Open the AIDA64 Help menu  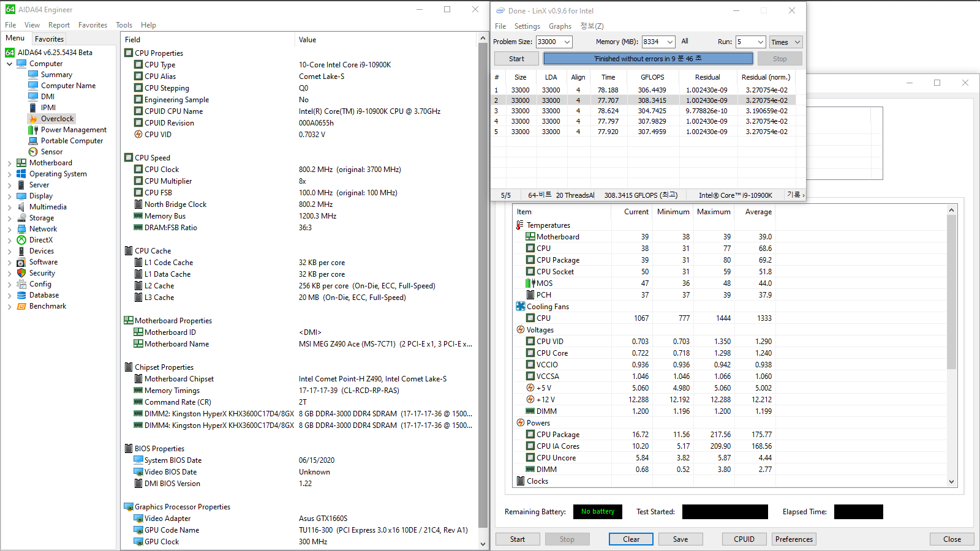148,25
